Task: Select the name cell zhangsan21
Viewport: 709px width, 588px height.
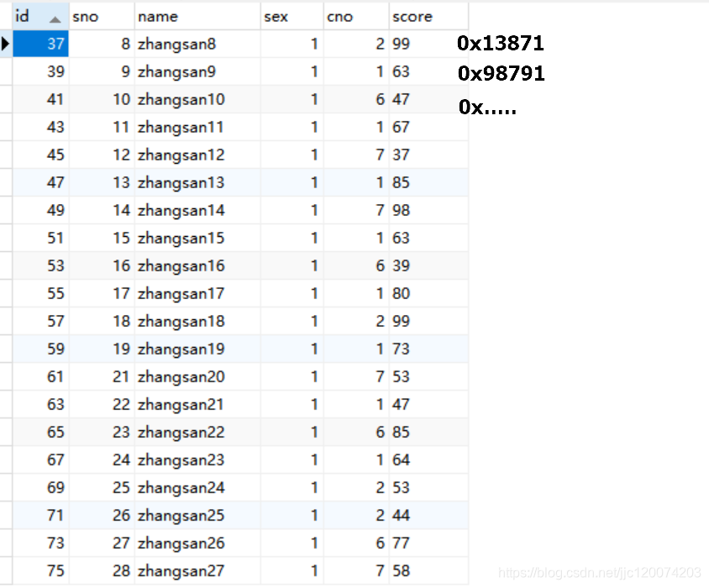Action: click(x=197, y=404)
